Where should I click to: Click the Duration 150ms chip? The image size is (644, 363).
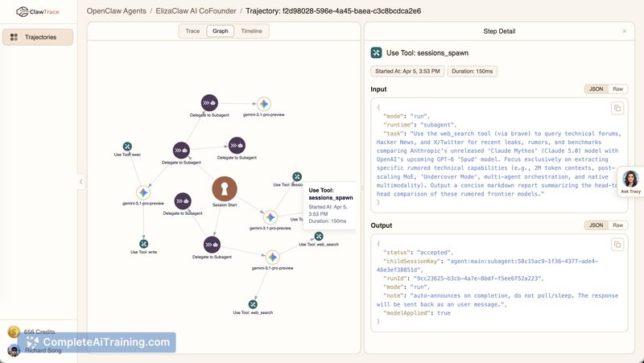472,71
